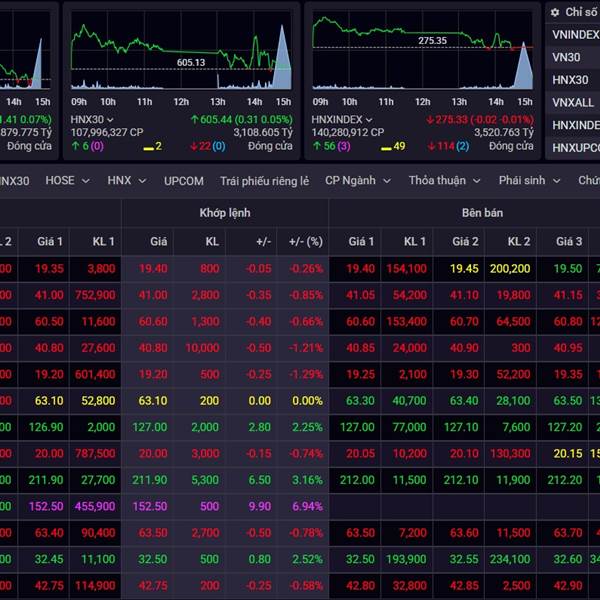Click the purple ceiling price 152.50 matched cell
This screenshot has height=600, width=600.
pyautogui.click(x=150, y=506)
